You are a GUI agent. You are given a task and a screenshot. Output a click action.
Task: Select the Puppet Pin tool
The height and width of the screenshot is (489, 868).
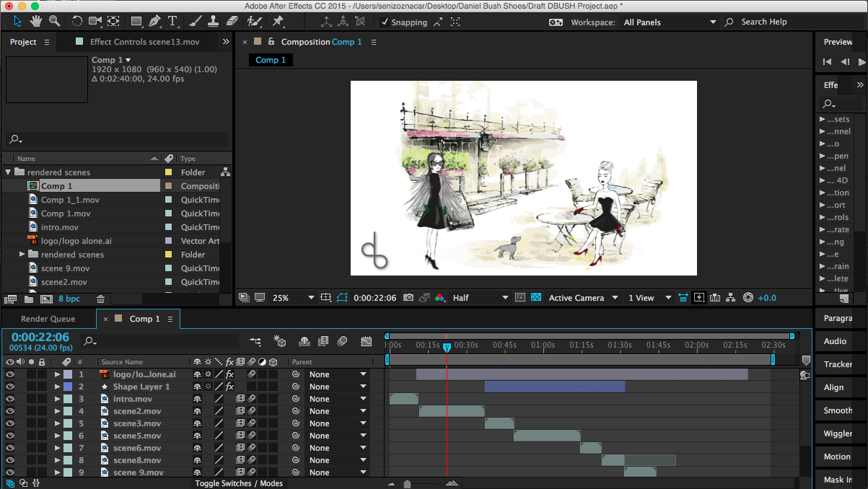pos(278,21)
